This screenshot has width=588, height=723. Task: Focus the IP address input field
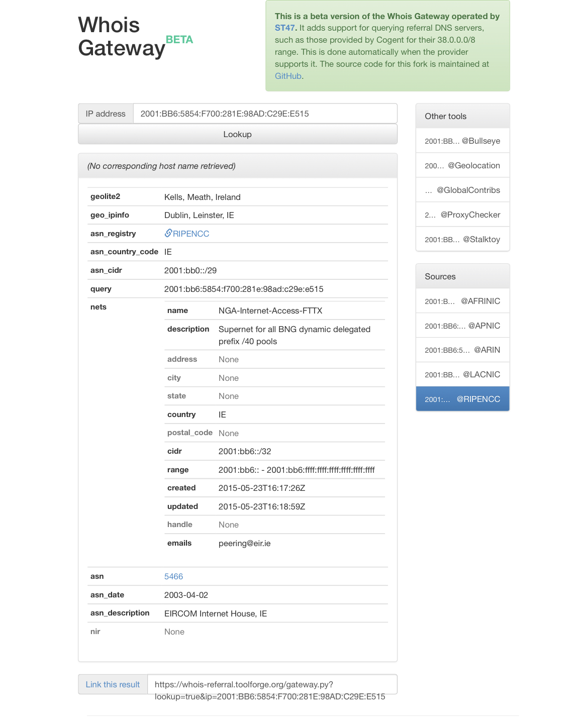click(x=265, y=114)
